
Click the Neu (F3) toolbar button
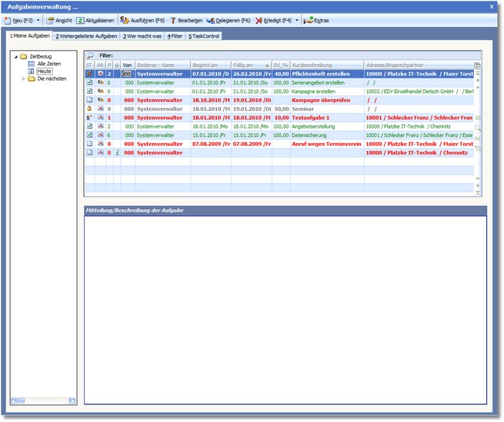tap(18, 20)
